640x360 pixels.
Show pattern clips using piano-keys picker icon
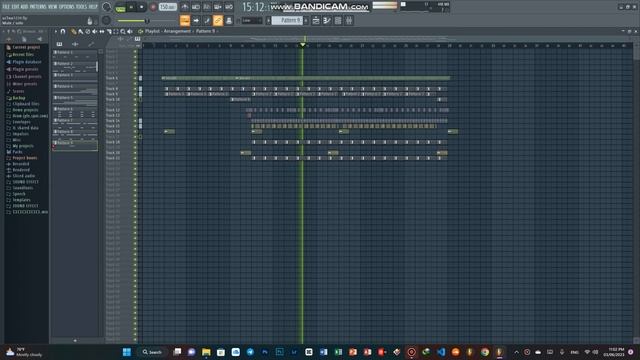pos(60,44)
